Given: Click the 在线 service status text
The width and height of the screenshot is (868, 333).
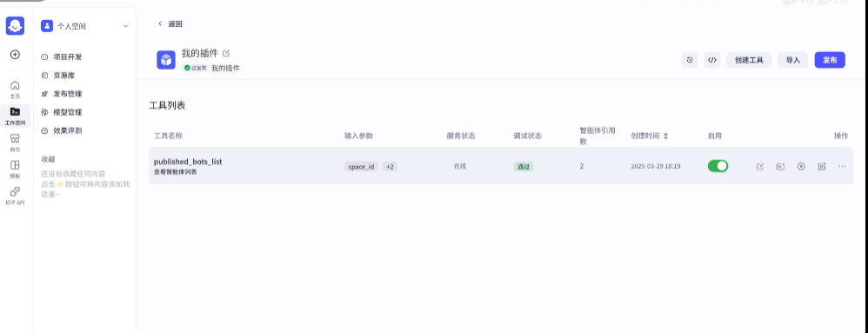Looking at the screenshot, I should 460,166.
